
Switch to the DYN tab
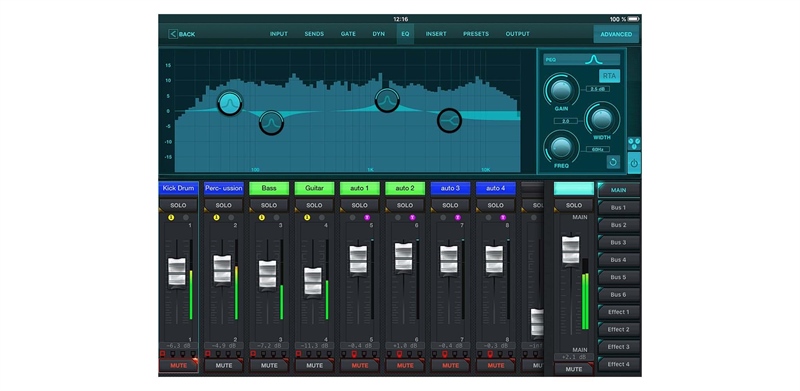point(379,34)
